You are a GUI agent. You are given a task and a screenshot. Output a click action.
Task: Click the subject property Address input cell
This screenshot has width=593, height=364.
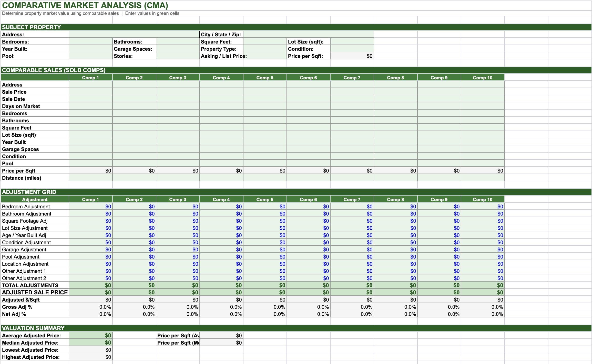134,34
